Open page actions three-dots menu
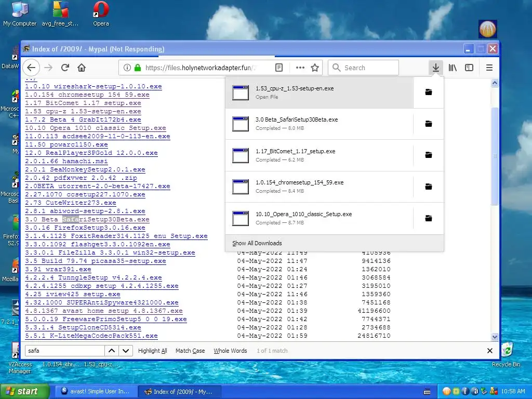This screenshot has width=532, height=399. point(300,68)
